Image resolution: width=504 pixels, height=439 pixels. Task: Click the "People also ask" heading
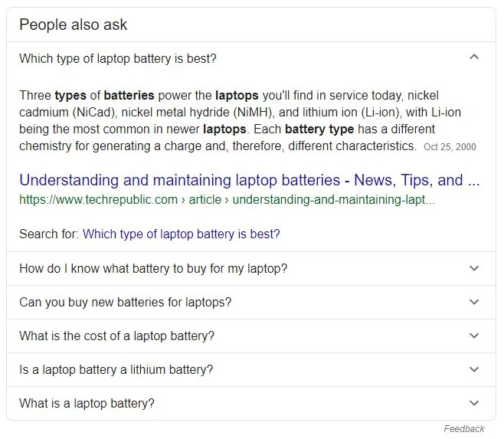[x=74, y=25]
